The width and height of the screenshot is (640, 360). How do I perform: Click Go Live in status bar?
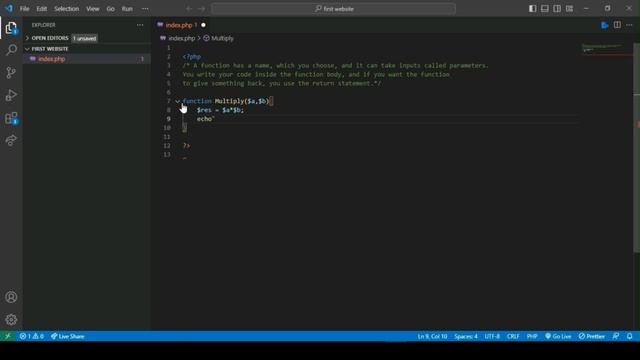558,336
